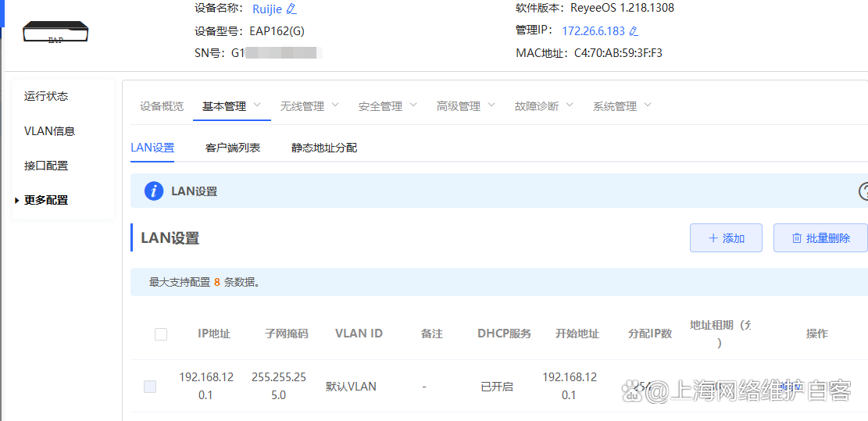Open 运行状态 in sidebar

point(46,96)
